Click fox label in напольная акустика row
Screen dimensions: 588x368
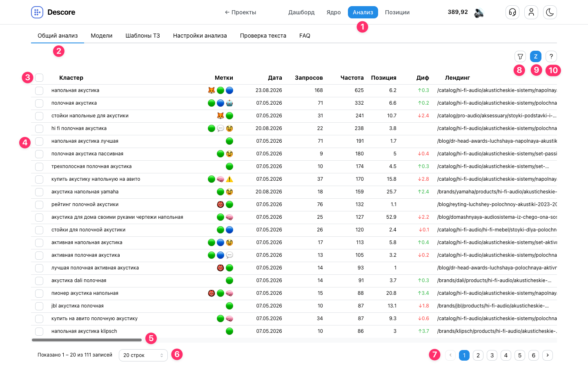coord(212,90)
